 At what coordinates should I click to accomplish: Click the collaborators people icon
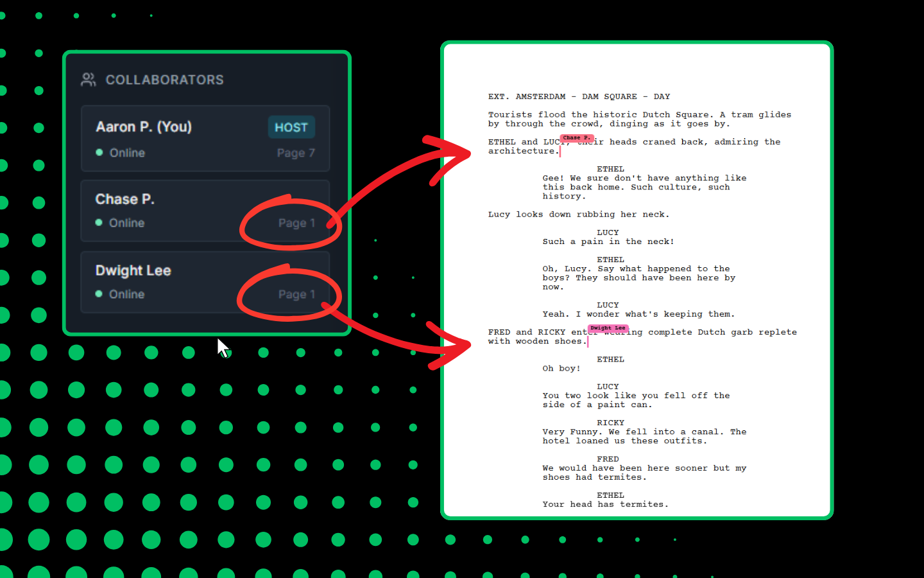pyautogui.click(x=89, y=80)
